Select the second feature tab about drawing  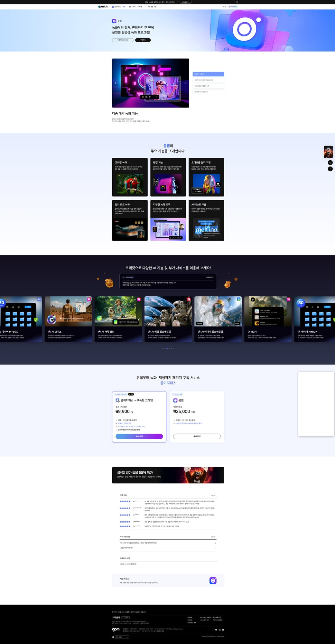pos(208,80)
